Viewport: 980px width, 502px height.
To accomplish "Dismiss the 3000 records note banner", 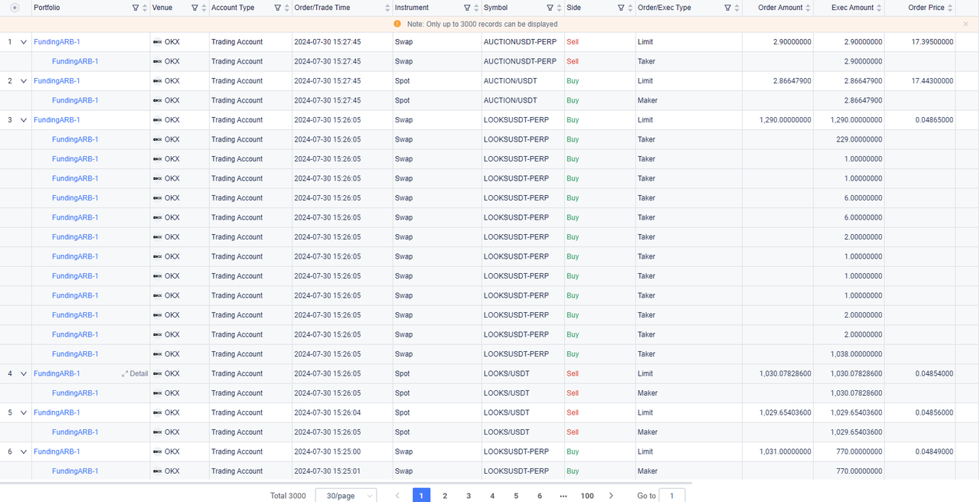I will [965, 24].
